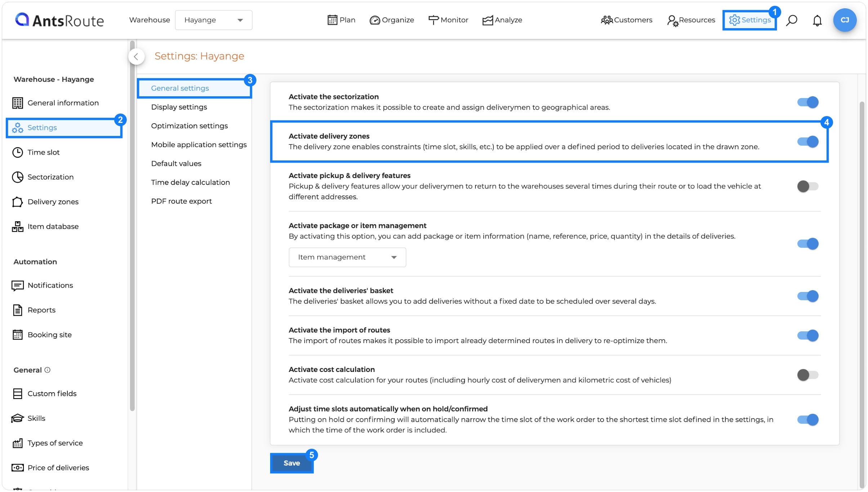Open the Plan calendar icon
This screenshot has width=868, height=492.
(332, 20)
